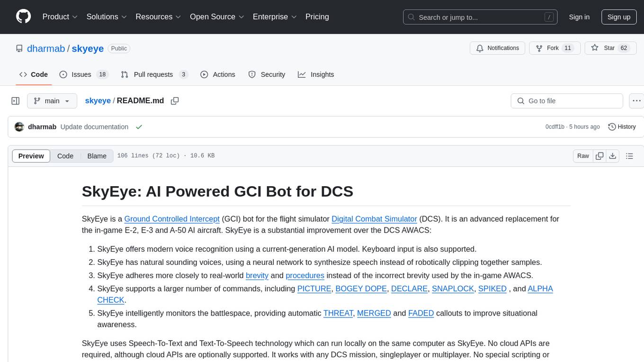The height and width of the screenshot is (362, 644).
Task: Expand the Enterprise menu
Action: tap(275, 17)
